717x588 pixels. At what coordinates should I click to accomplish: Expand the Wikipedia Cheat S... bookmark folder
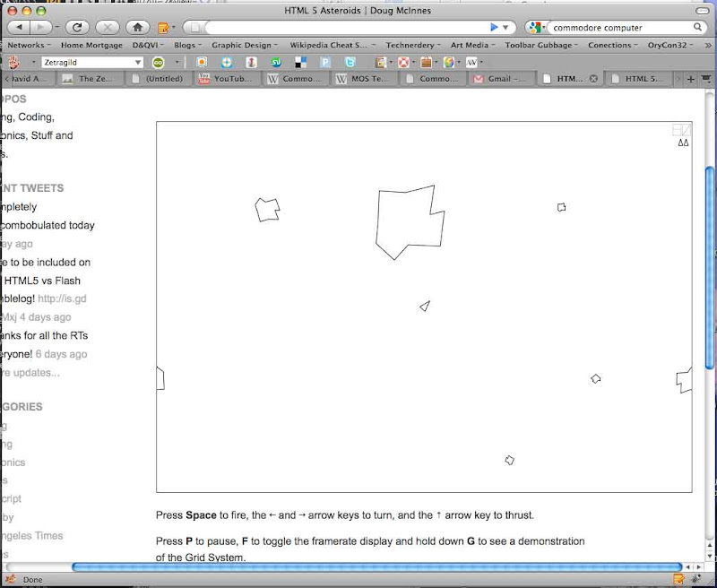(x=333, y=45)
